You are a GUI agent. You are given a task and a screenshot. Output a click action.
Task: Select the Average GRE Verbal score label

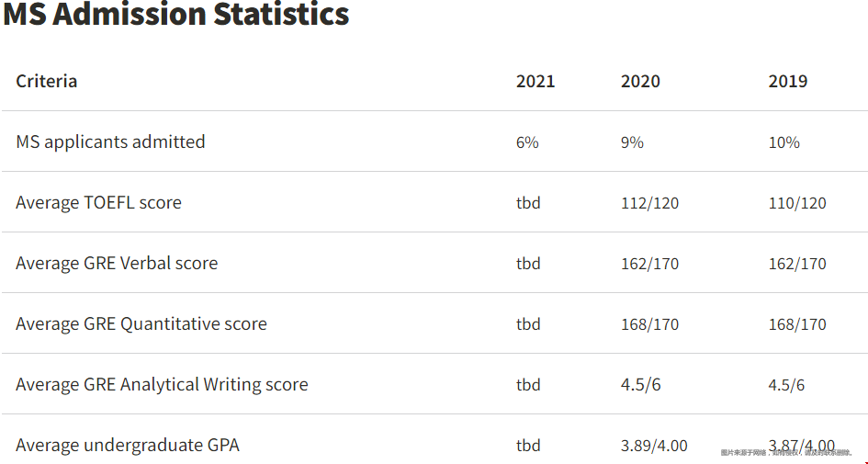[x=117, y=263]
